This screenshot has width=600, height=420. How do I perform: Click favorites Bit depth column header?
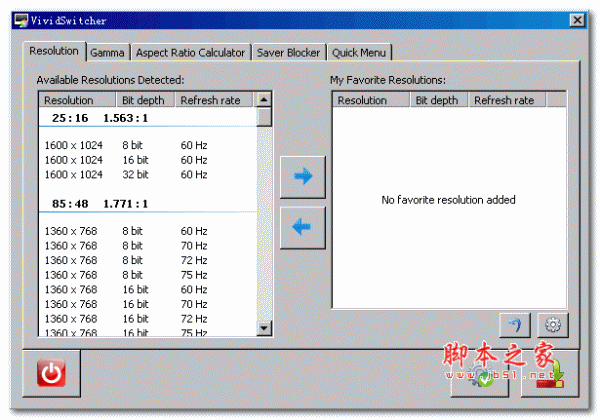(x=439, y=100)
